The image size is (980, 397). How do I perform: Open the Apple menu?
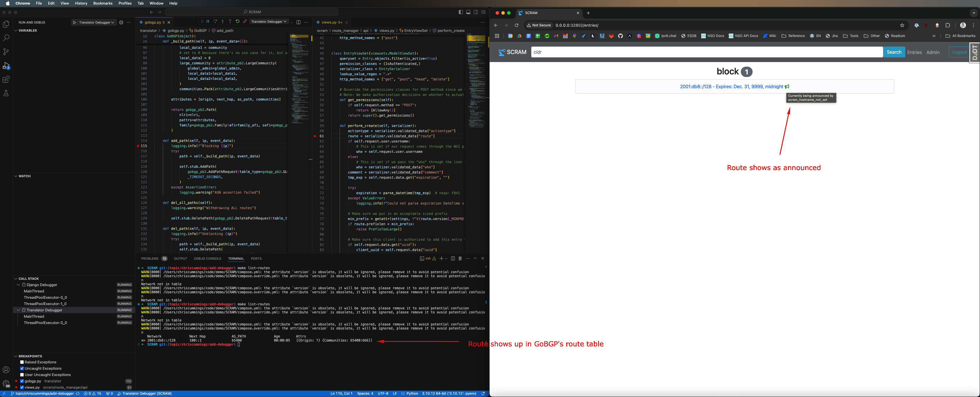click(7, 3)
